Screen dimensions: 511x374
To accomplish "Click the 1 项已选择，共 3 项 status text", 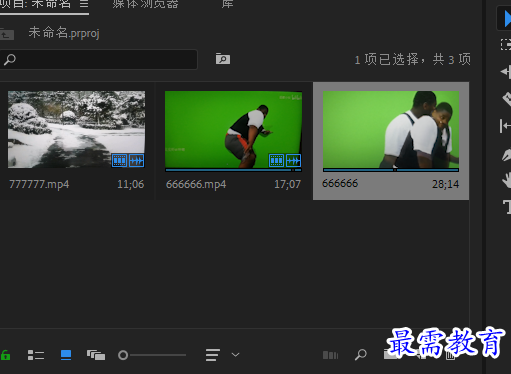I will (x=412, y=60).
